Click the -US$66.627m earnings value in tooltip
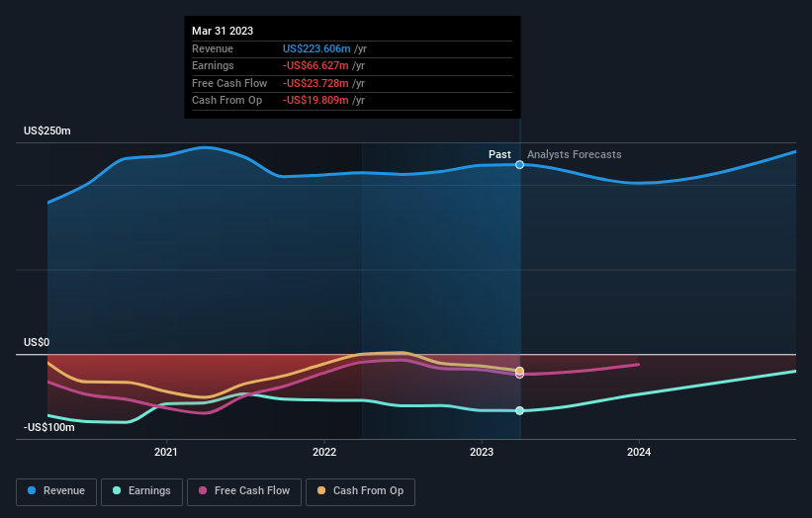 click(316, 65)
